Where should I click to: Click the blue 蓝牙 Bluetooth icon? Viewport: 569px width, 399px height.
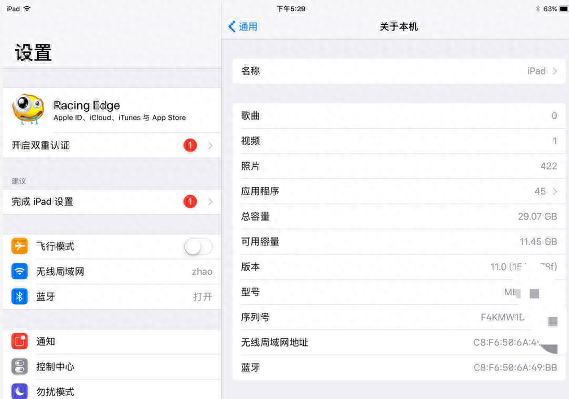(19, 296)
